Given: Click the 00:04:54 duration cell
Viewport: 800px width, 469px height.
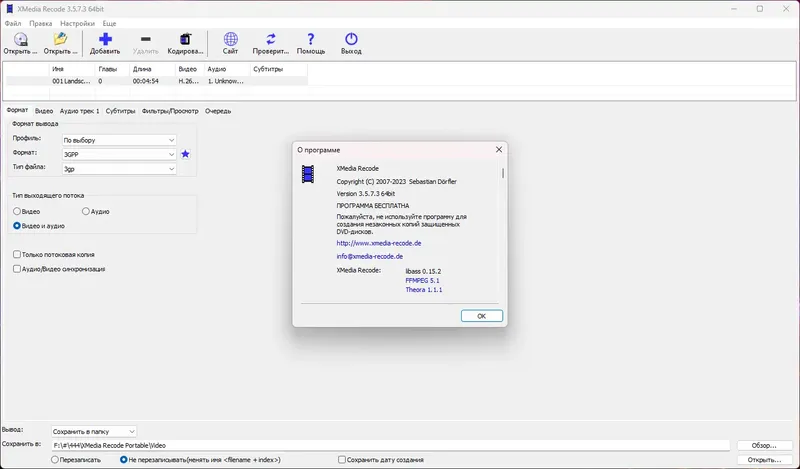Looking at the screenshot, I should click(145, 81).
